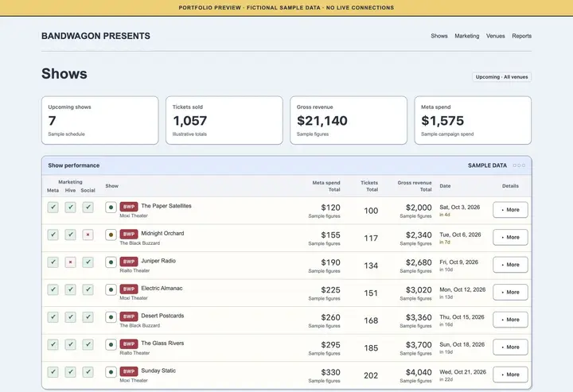Expand More details for Juniper Radio

510,265
